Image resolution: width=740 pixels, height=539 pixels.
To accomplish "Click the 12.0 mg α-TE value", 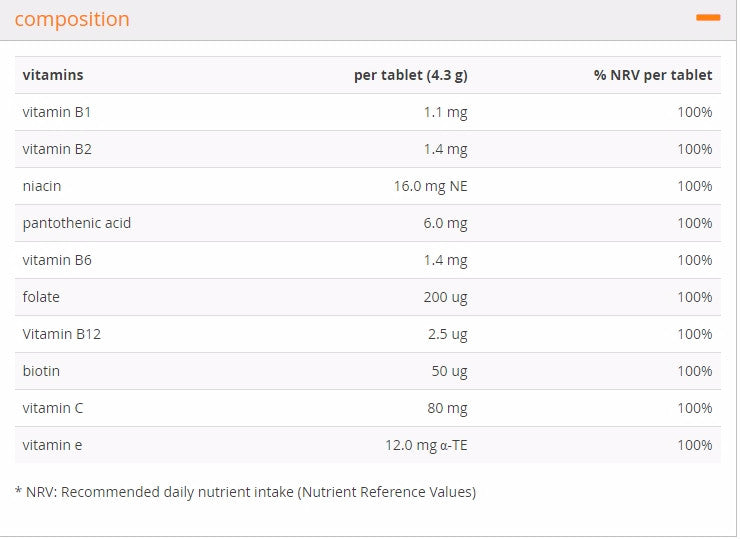I will pos(426,446).
